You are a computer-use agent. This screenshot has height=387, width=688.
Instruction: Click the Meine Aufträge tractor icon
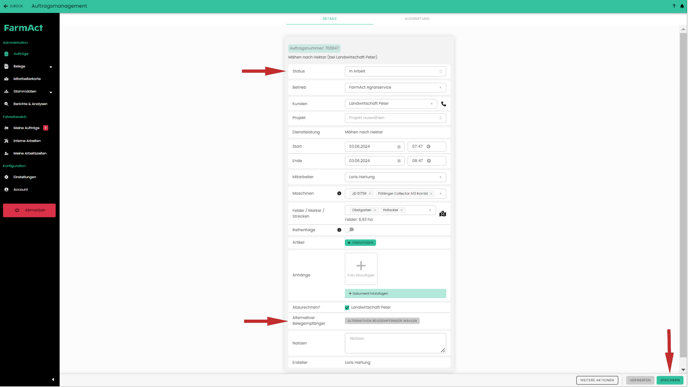point(6,128)
